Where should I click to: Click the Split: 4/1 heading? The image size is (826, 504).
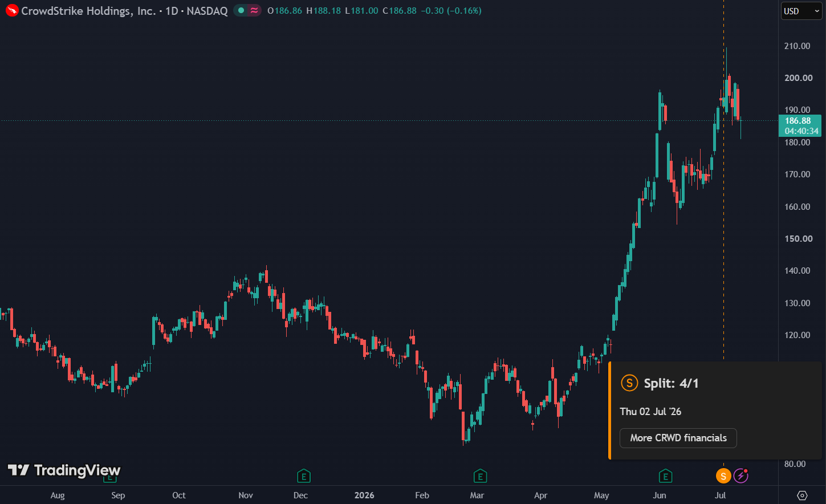point(671,383)
